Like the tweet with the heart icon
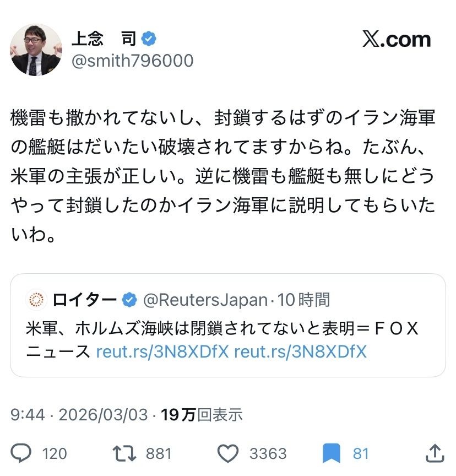The width and height of the screenshot is (456, 476). 227,453
